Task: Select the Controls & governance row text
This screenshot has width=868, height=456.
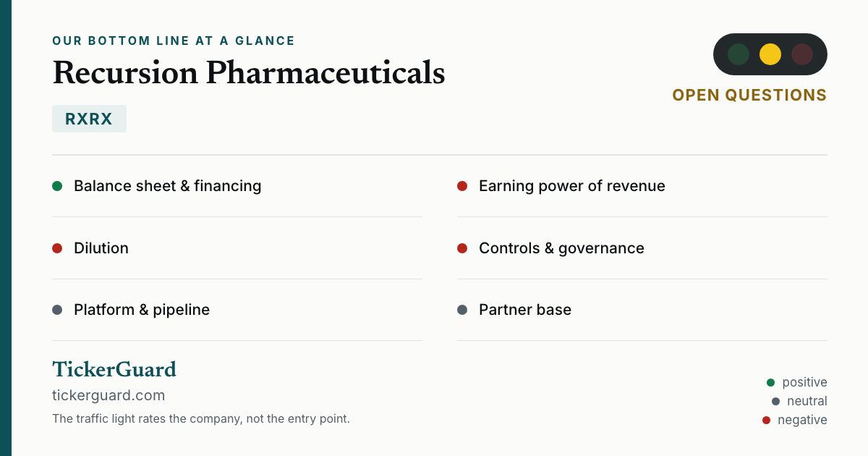Action: coord(561,248)
